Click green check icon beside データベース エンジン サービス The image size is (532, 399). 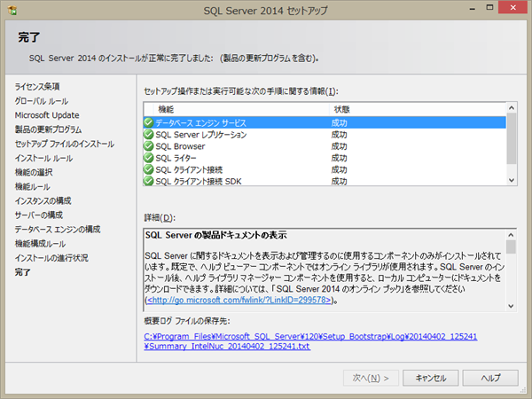pyautogui.click(x=149, y=122)
